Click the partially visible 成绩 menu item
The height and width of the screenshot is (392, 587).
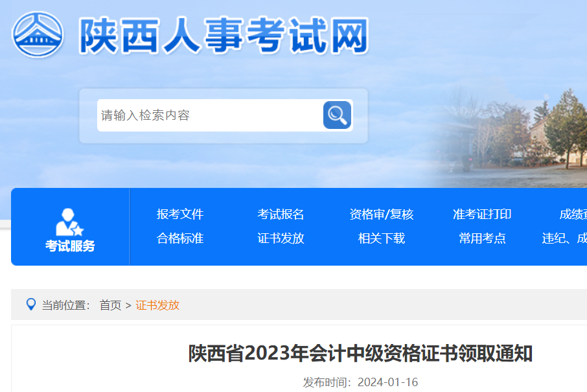pos(573,214)
